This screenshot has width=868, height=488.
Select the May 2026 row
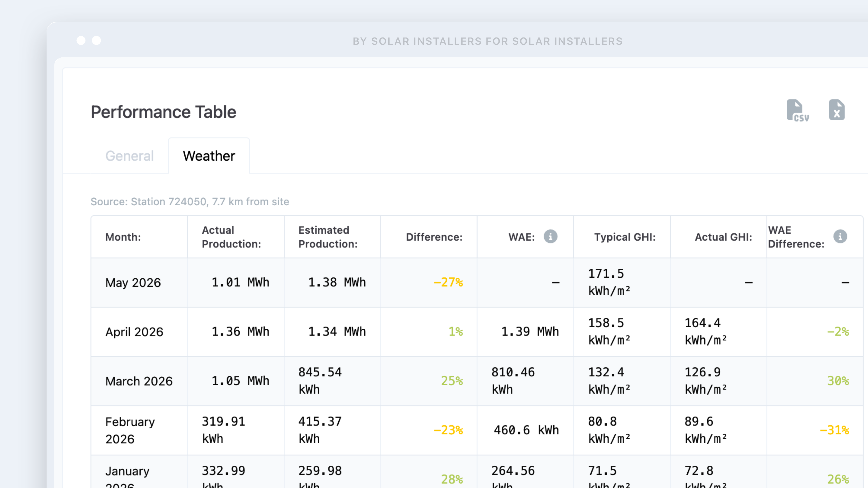click(x=477, y=283)
